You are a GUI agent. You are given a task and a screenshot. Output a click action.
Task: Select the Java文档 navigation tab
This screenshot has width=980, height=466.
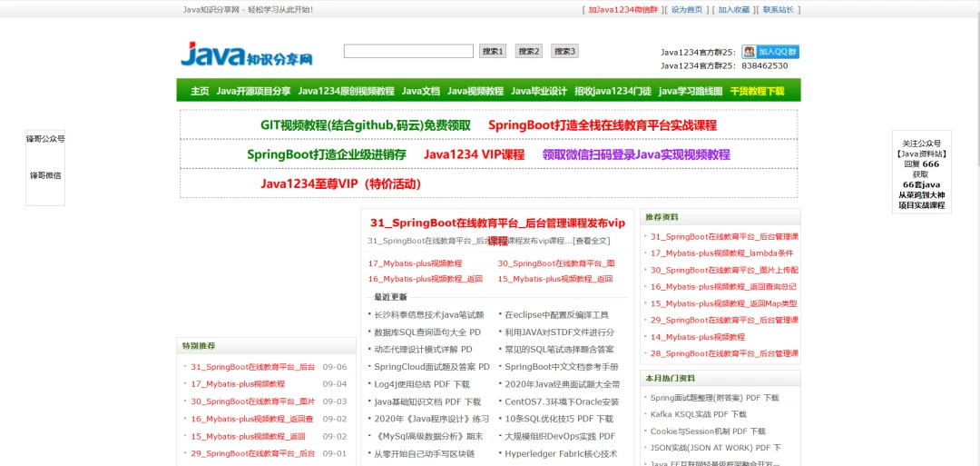[x=420, y=91]
